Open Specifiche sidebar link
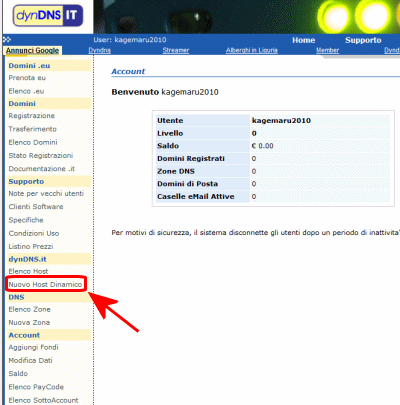 pos(26,220)
